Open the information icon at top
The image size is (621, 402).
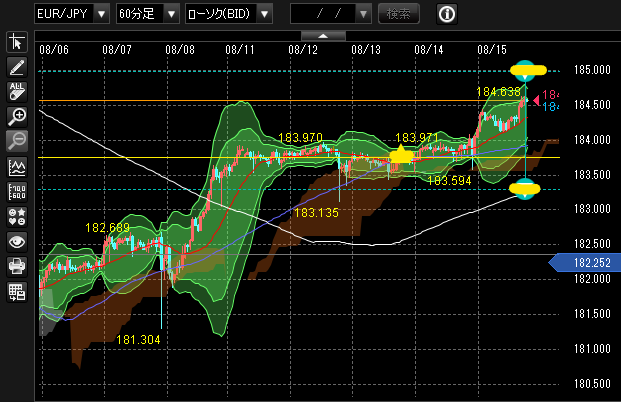447,14
